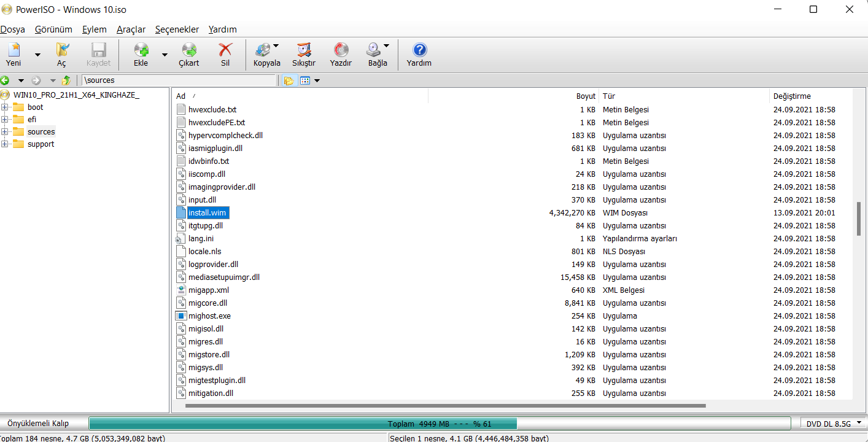Image resolution: width=868 pixels, height=442 pixels.
Task: Click the Kaydet (Save) toolbar icon
Action: coord(99,50)
